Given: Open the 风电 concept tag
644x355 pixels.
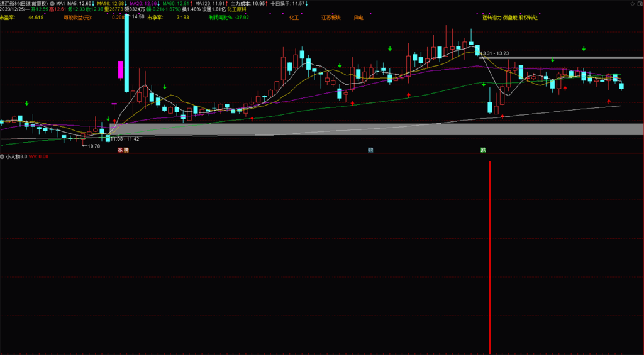Looking at the screenshot, I should [x=358, y=18].
